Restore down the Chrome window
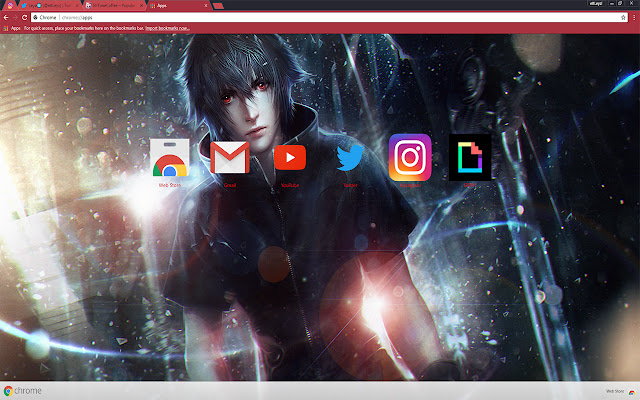The image size is (640, 400). pyautogui.click(x=620, y=3)
